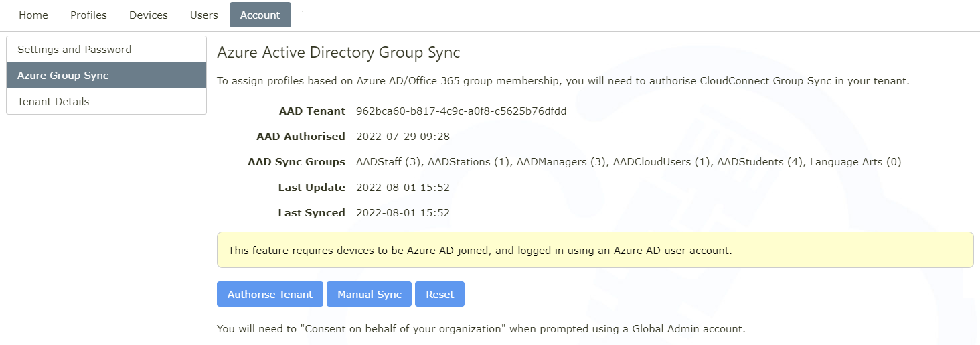
Task: Click AADStudents (4) in sync groups
Action: [x=760, y=162]
